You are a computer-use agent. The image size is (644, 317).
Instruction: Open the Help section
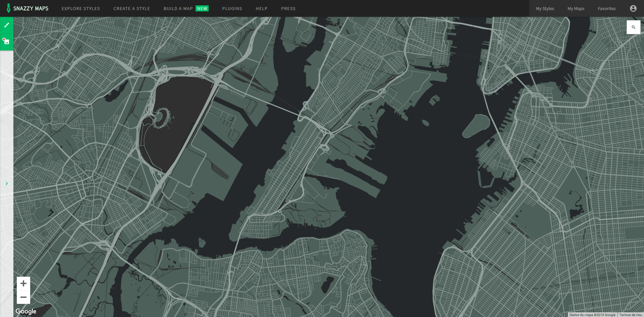point(262,8)
